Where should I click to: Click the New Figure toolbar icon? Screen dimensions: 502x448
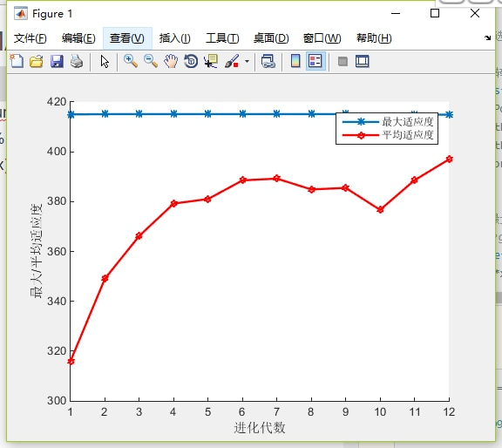(17, 61)
